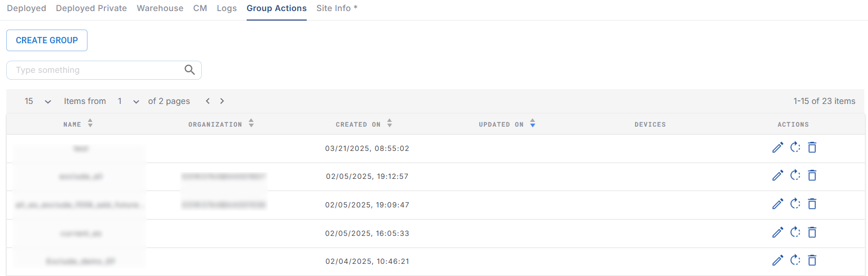Edit the group created 02/05/2025, 19:09:47
Image resolution: width=868 pixels, height=276 pixels.
coord(777,204)
